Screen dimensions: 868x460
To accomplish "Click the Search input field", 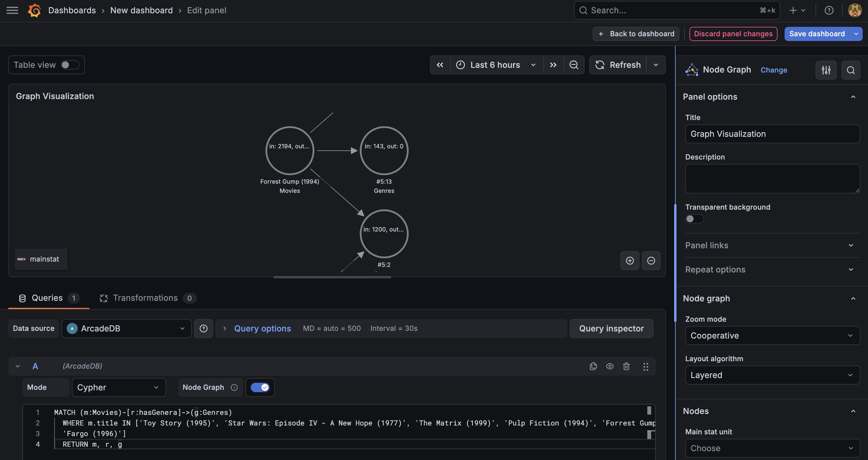I will [676, 10].
